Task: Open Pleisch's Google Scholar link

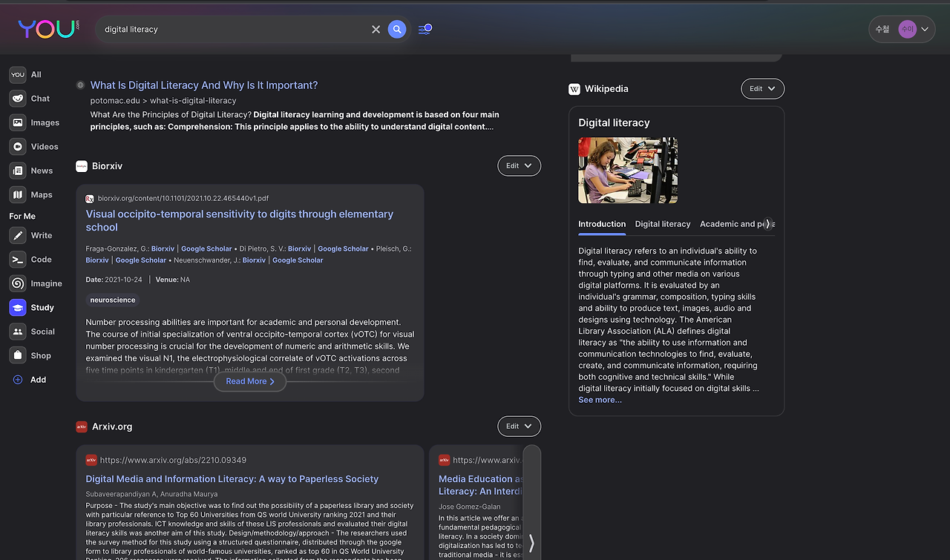Action: (141, 260)
